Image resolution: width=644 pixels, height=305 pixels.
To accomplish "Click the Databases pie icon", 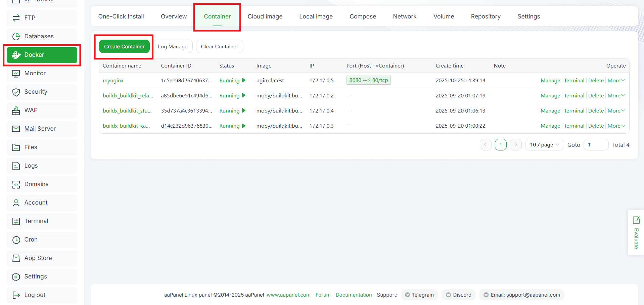I will coord(16,36).
